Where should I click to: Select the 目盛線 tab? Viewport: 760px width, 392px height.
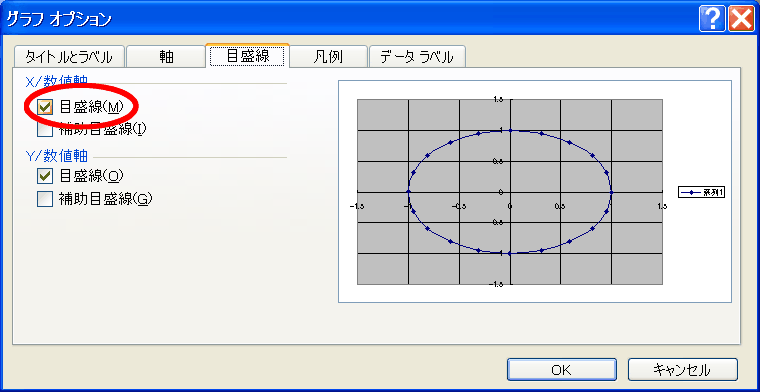click(248, 56)
